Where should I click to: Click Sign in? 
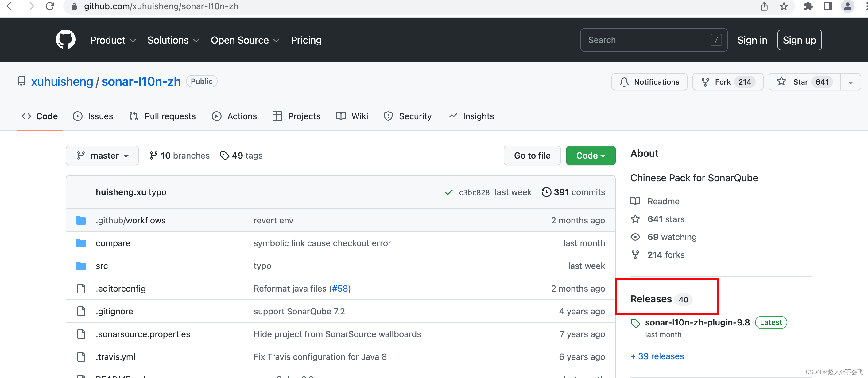(x=752, y=40)
